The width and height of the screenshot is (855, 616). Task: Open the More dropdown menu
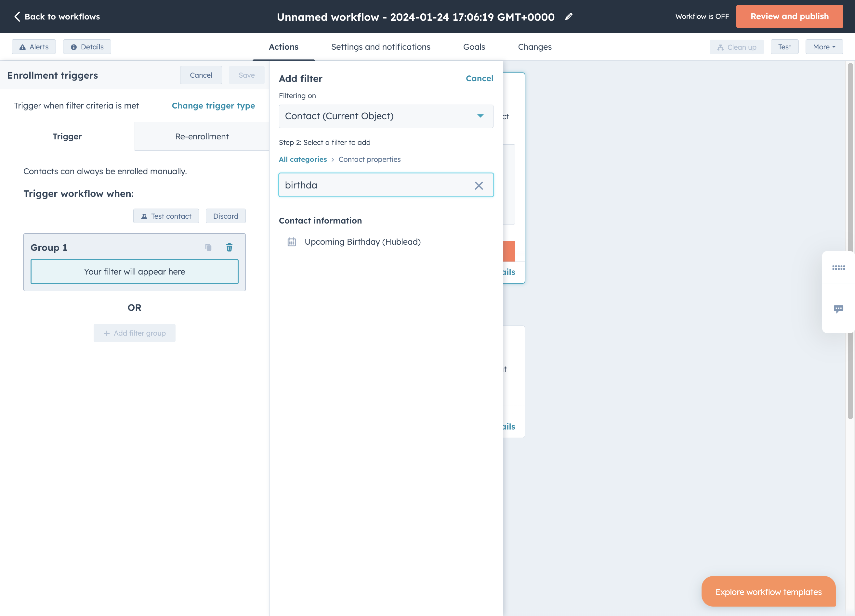[824, 47]
